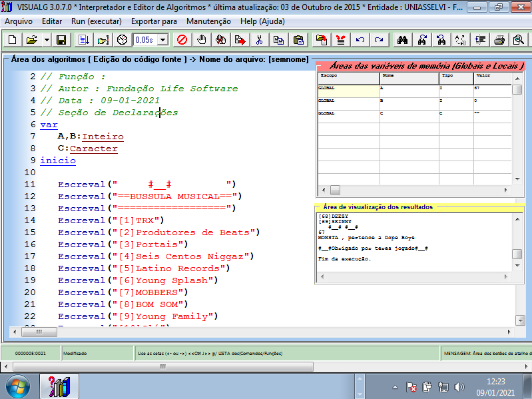This screenshot has height=399, width=532.
Task: Click the VisuAlg taskbar button
Action: tap(59, 386)
